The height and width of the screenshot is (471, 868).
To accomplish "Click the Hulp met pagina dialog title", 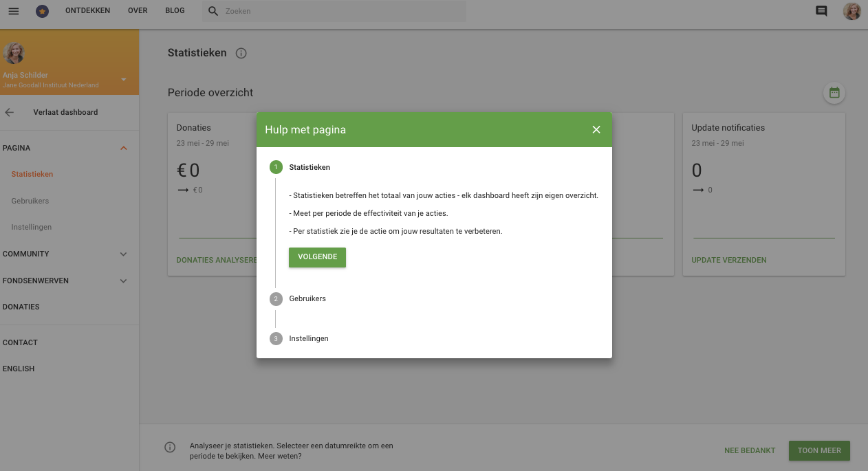I will coord(305,129).
